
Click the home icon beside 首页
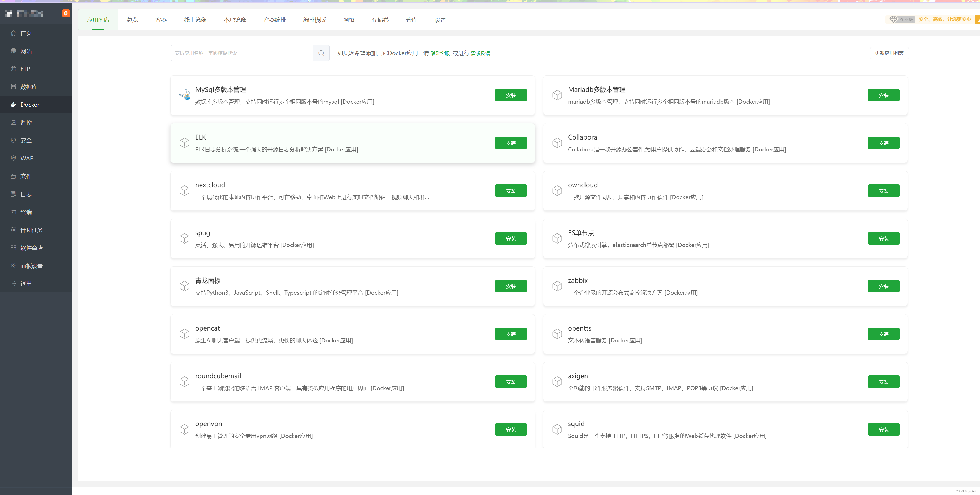(x=13, y=33)
